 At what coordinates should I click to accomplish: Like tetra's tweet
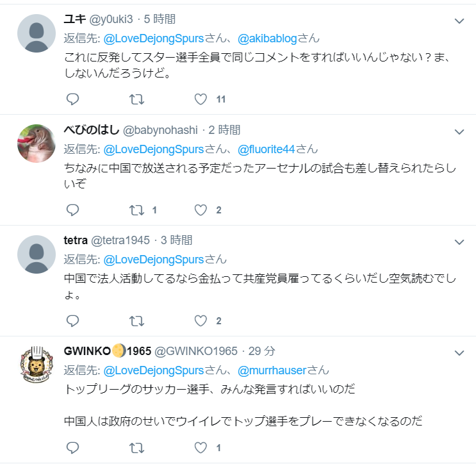pyautogui.click(x=201, y=321)
